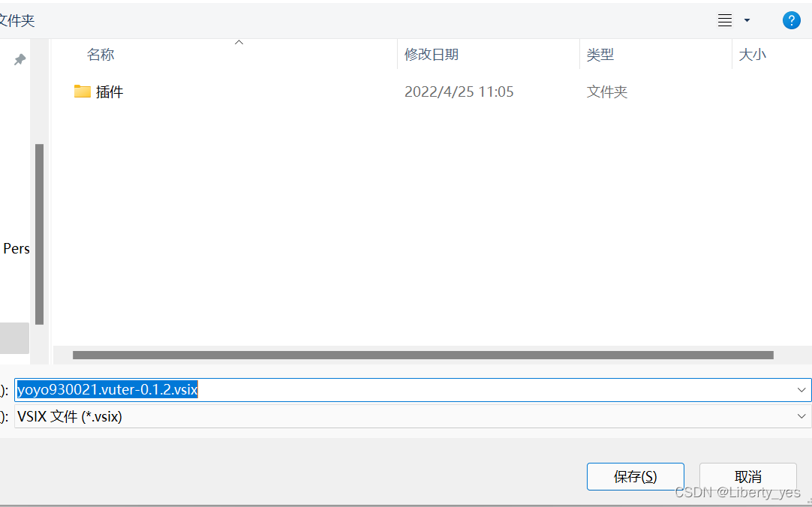
Task: Click the 保存(S) button
Action: [x=635, y=476]
